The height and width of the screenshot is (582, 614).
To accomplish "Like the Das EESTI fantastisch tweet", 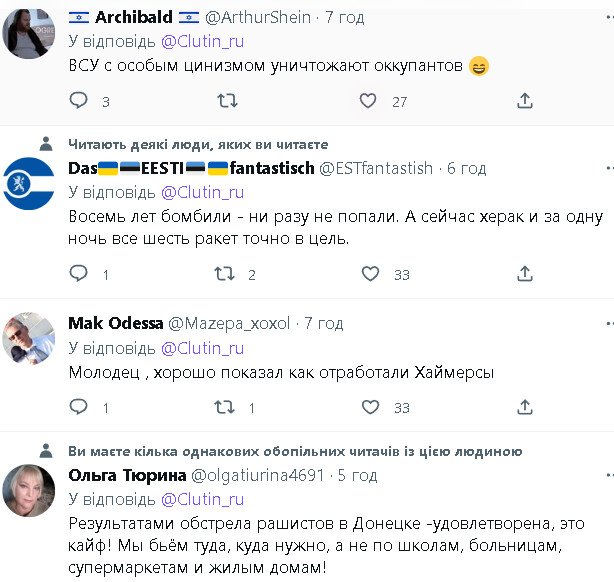I will click(368, 274).
